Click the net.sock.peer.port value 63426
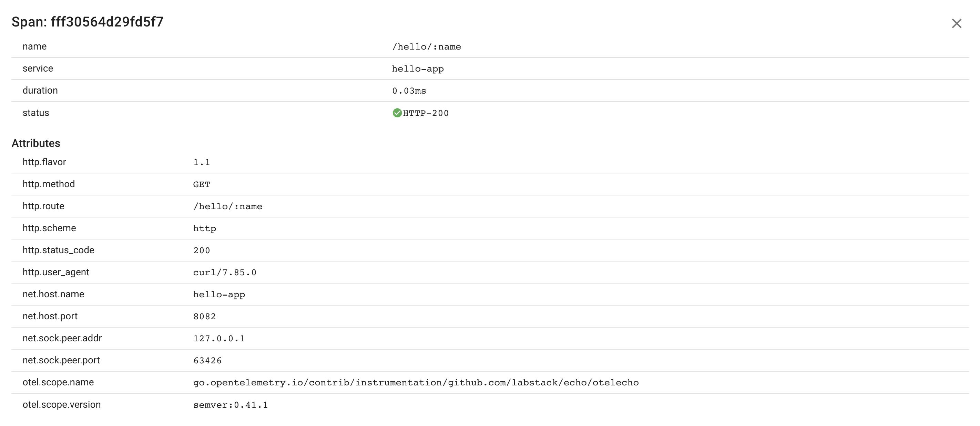The width and height of the screenshot is (980, 426). [x=207, y=361]
